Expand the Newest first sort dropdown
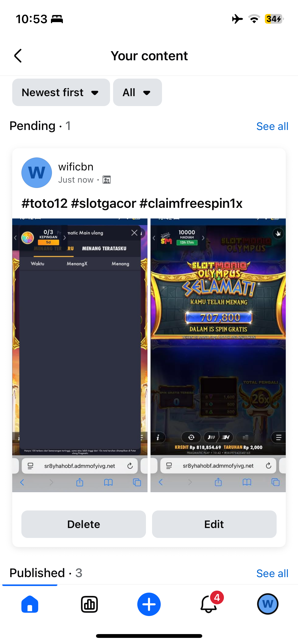This screenshot has width=298, height=644. [x=61, y=92]
